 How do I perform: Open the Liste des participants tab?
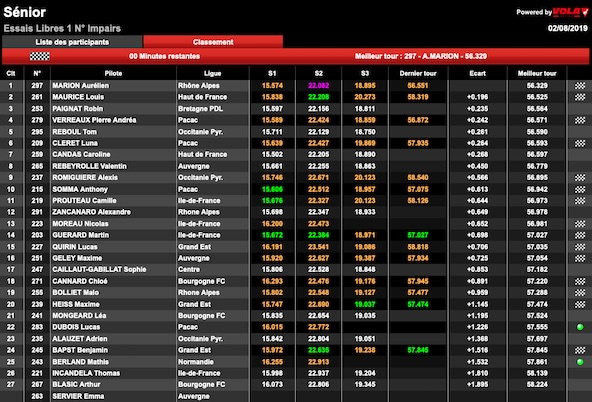72,42
